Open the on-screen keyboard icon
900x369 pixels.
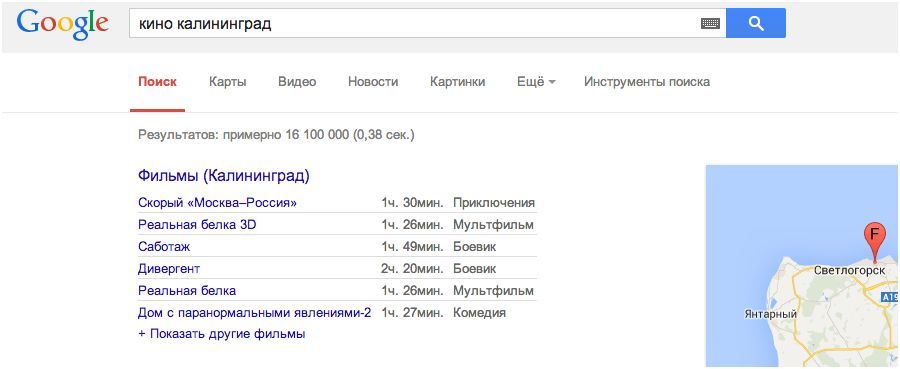point(710,24)
